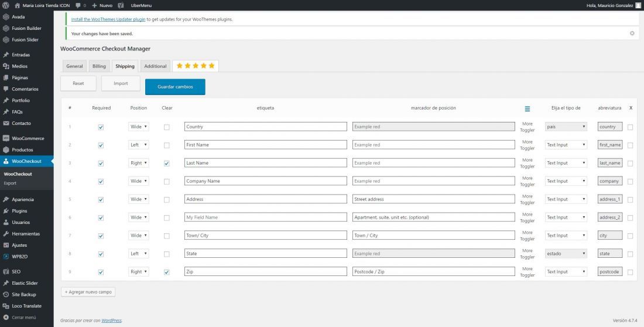Open the 'estado' type dropdown for State
The height and width of the screenshot is (327, 644).
click(x=566, y=253)
